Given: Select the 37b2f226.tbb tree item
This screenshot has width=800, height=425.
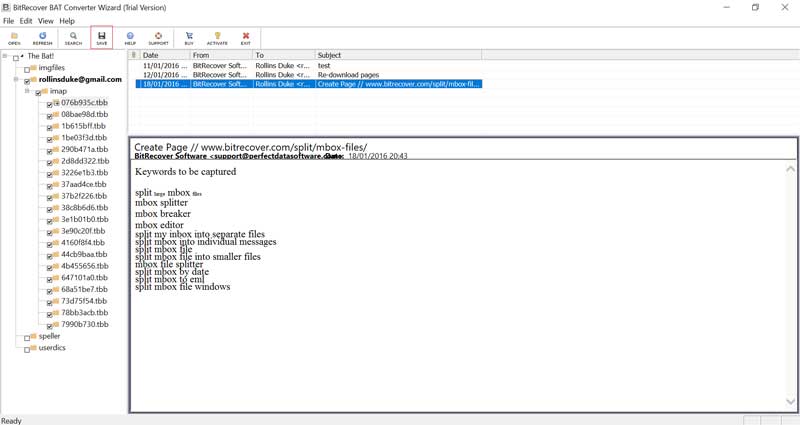Looking at the screenshot, I should (x=84, y=196).
